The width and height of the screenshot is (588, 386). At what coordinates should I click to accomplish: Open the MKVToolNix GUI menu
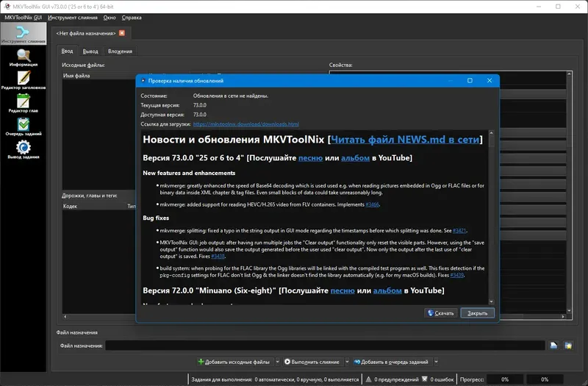(x=24, y=18)
